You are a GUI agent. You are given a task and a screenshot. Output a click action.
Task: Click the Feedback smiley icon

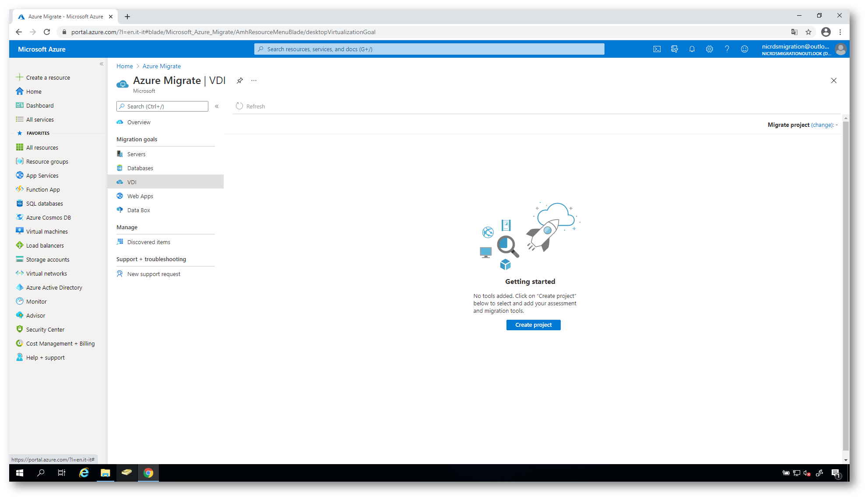[x=745, y=49]
